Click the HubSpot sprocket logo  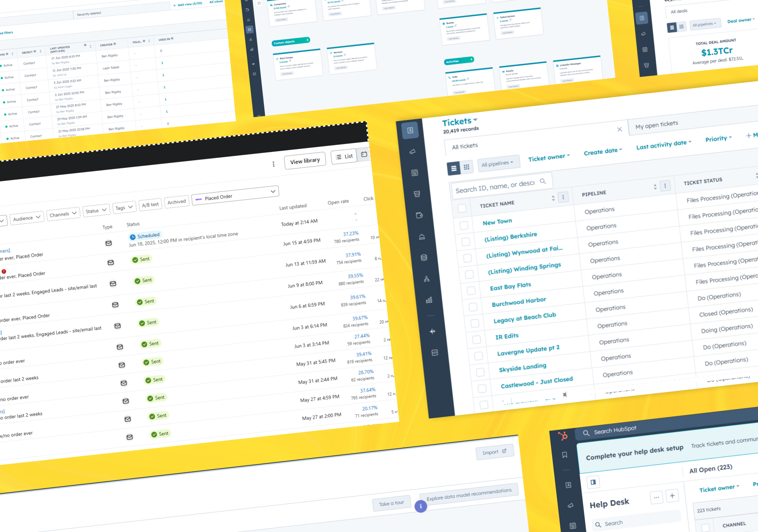coord(563,436)
